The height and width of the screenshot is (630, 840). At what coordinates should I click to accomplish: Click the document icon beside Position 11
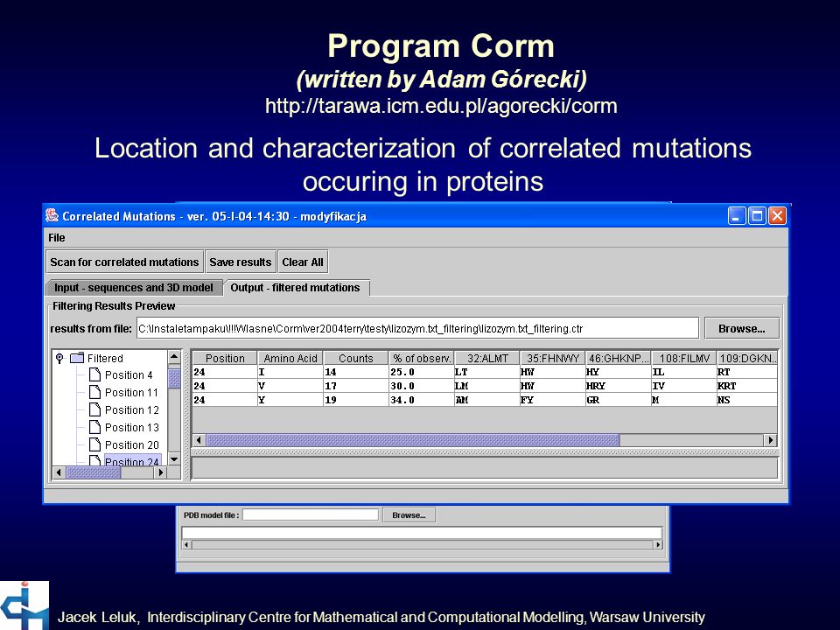pos(94,392)
